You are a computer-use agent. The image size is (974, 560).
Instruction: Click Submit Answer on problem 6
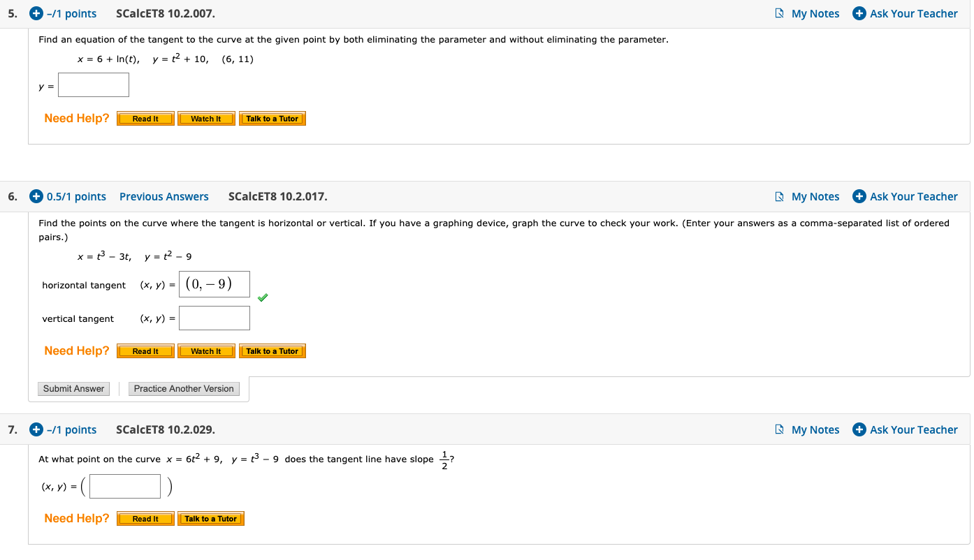point(73,388)
